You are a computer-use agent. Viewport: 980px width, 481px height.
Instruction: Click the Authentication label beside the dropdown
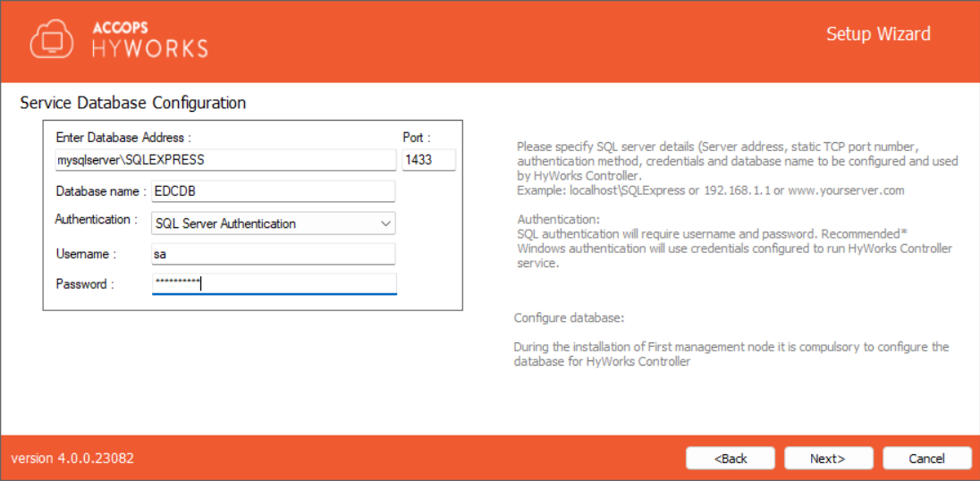[x=96, y=219]
